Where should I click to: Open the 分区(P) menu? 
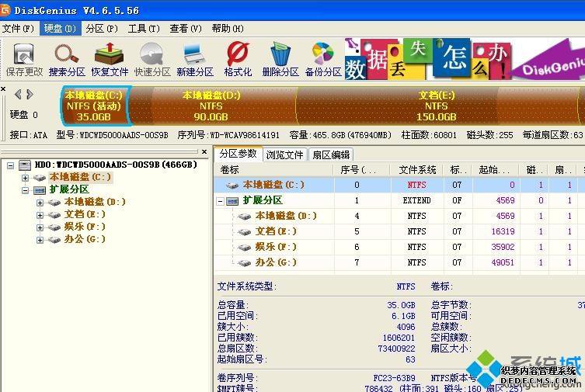click(x=102, y=29)
